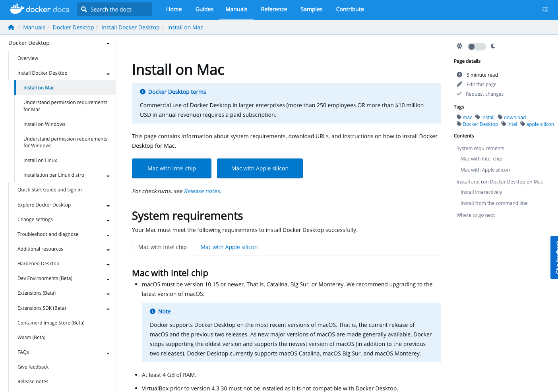This screenshot has width=558, height=392.
Task: Click Manuals in the breadcrumb
Action: 34,27
